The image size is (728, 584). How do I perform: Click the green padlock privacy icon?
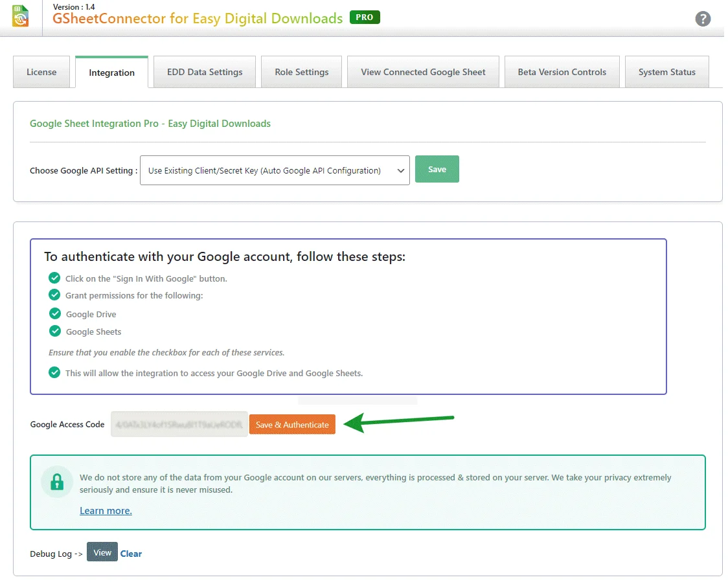click(57, 482)
